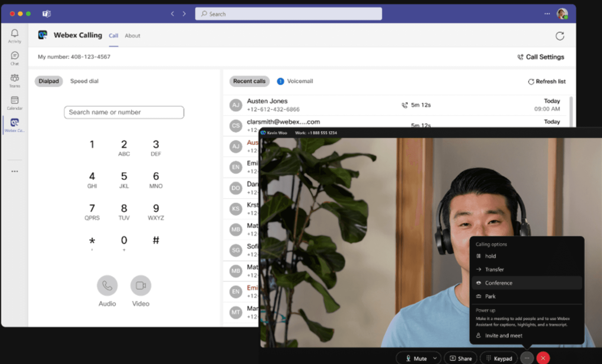Viewport: 602px width, 364px height.
Task: Click the recent calls list scrollbar
Action: [571, 111]
